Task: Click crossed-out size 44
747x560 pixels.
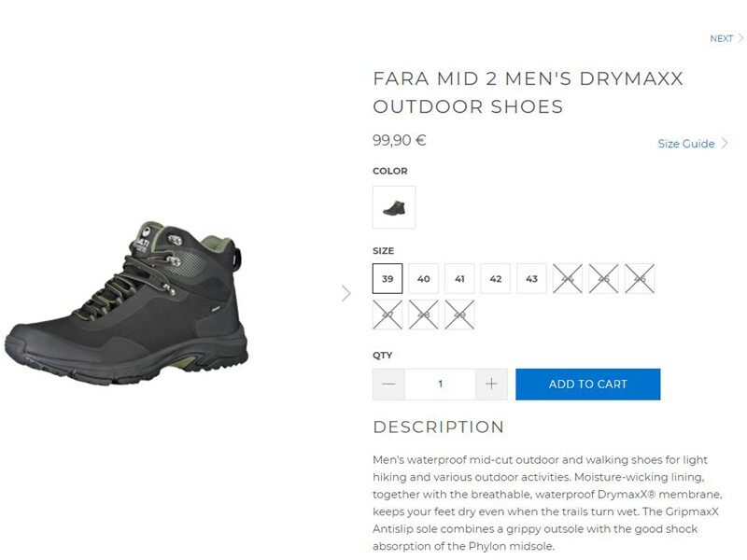Action: [568, 279]
